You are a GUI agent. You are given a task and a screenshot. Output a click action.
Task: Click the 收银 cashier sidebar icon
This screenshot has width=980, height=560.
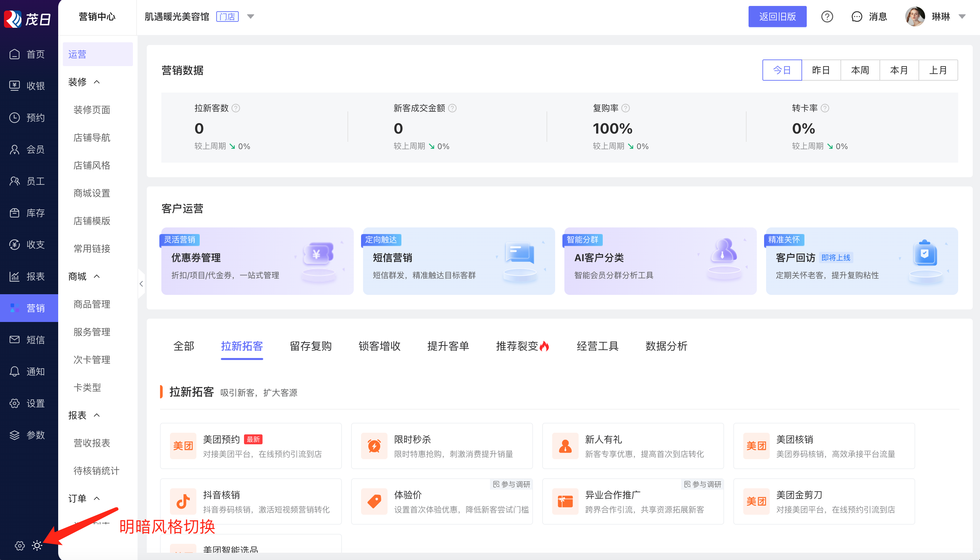point(15,85)
